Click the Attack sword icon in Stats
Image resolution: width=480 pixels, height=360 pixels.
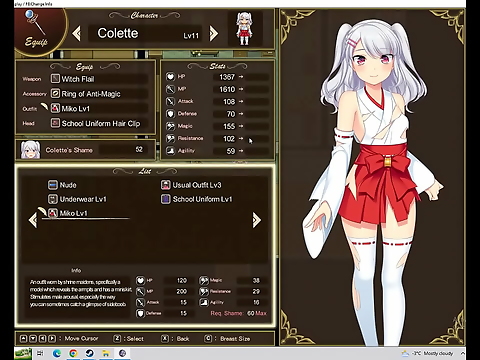pos(170,101)
